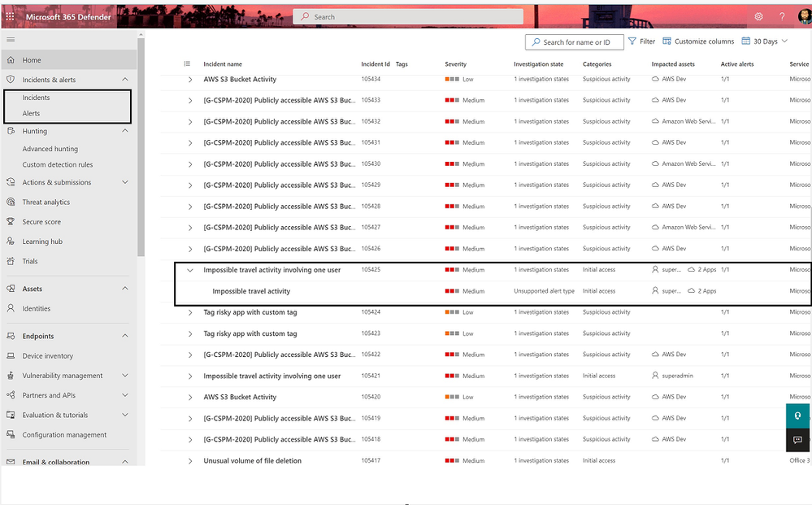
Task: Expand incident 105434 AWS S3 Bucket Activity
Action: point(190,79)
